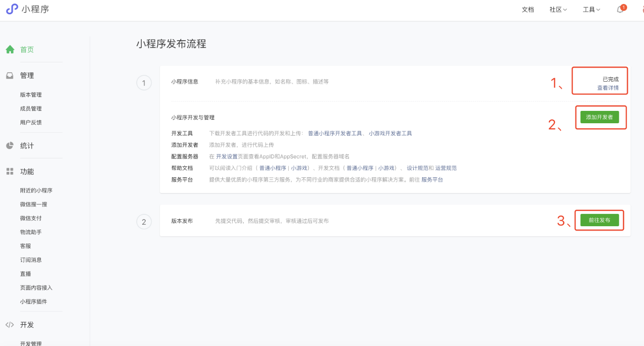Image resolution: width=644 pixels, height=346 pixels.
Task: Open the 小游戏开发者工具 link
Action: [x=390, y=133]
